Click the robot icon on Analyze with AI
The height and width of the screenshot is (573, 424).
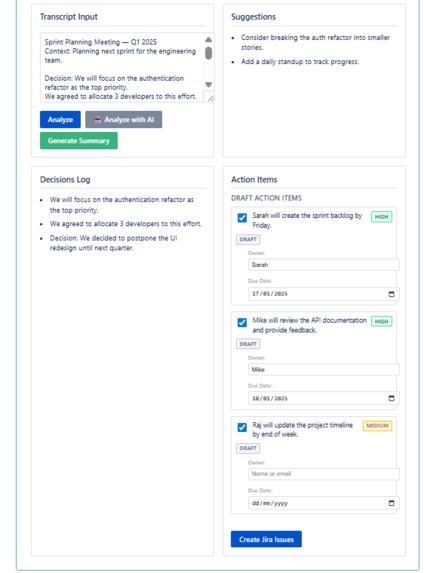[x=98, y=120]
